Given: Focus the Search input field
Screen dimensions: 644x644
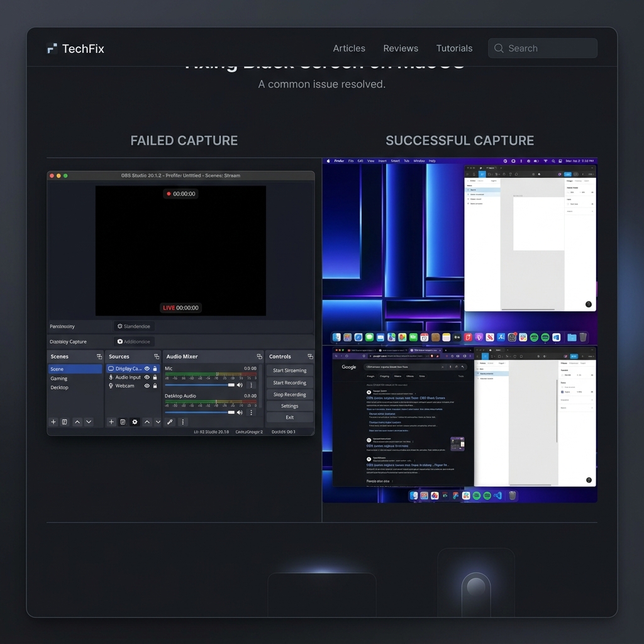Looking at the screenshot, I should click(542, 48).
